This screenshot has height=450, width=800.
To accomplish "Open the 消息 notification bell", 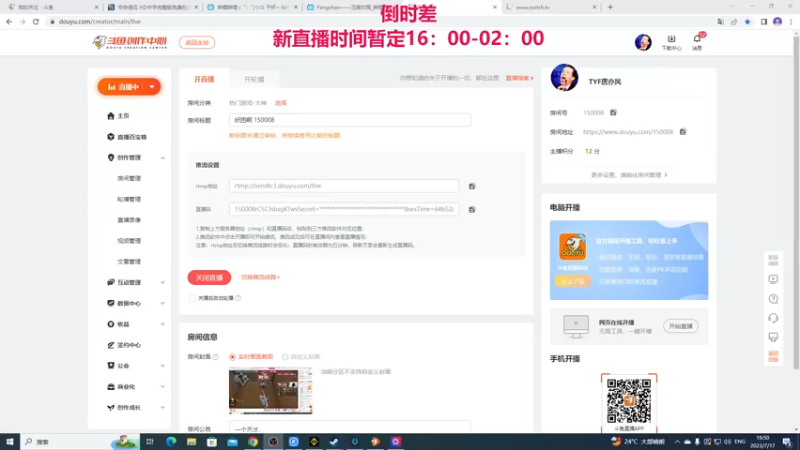I will [x=697, y=42].
